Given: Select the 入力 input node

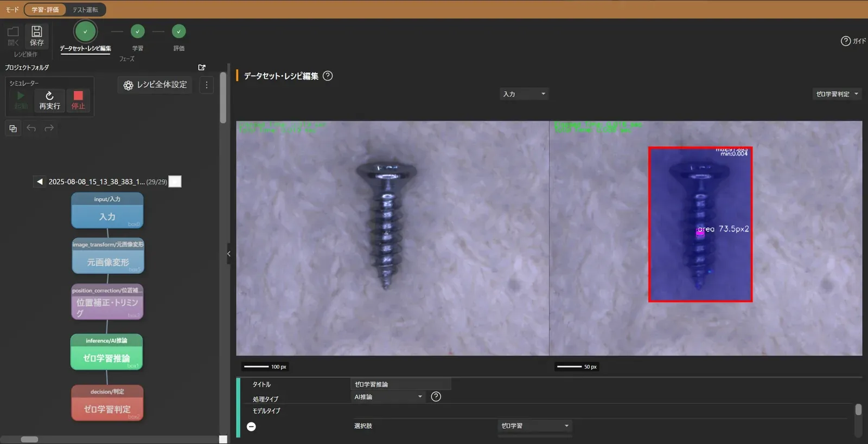Looking at the screenshot, I should tap(107, 211).
